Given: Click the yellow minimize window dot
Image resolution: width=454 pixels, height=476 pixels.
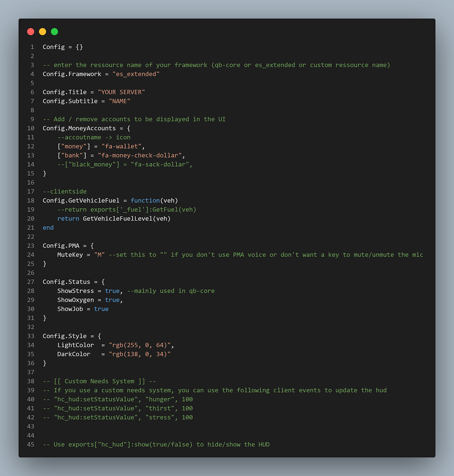Looking at the screenshot, I should click(x=42, y=31).
